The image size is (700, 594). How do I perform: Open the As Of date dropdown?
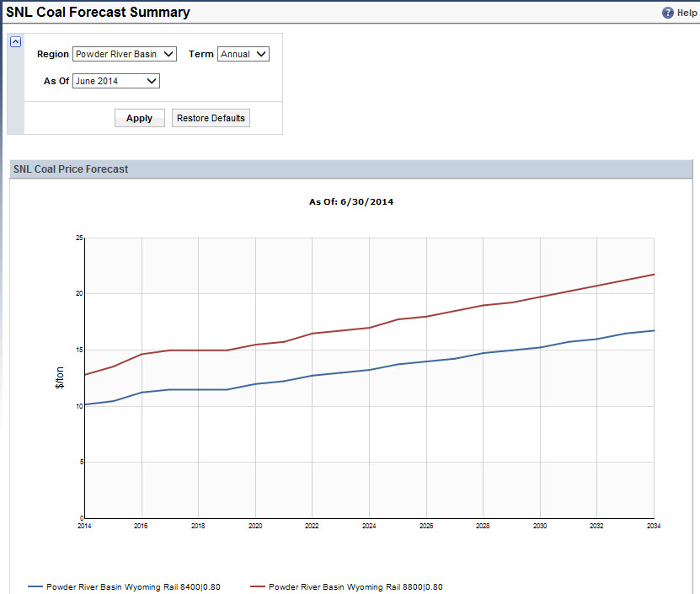pos(116,81)
